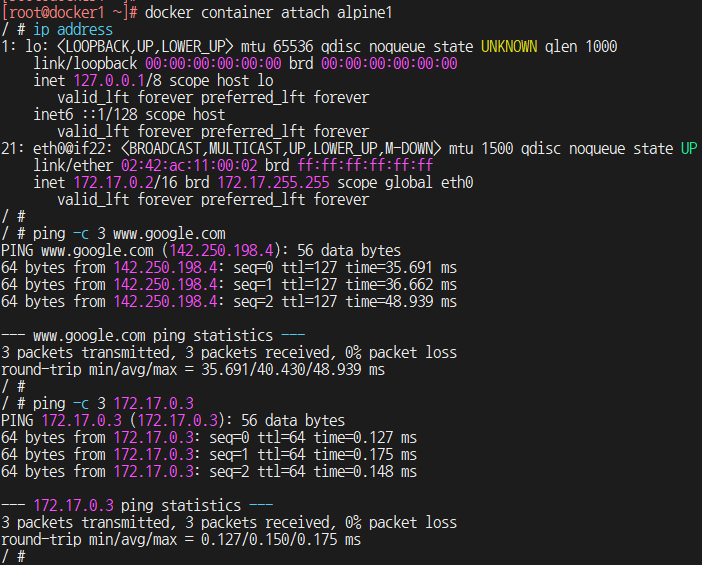Click the 'ip address' command text
Viewport: 702px width, 565px height.
pyautogui.click(x=73, y=30)
